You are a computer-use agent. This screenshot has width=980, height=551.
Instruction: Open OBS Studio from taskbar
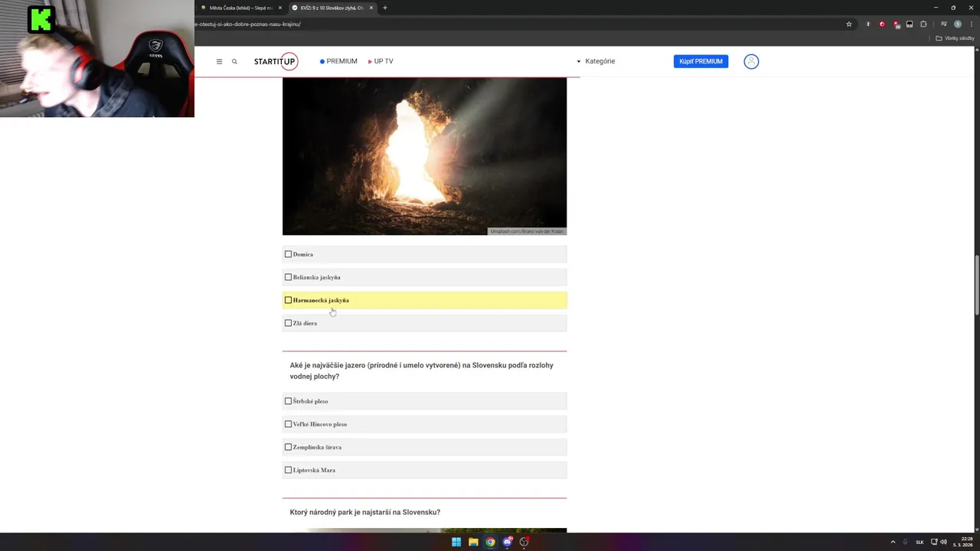(524, 542)
